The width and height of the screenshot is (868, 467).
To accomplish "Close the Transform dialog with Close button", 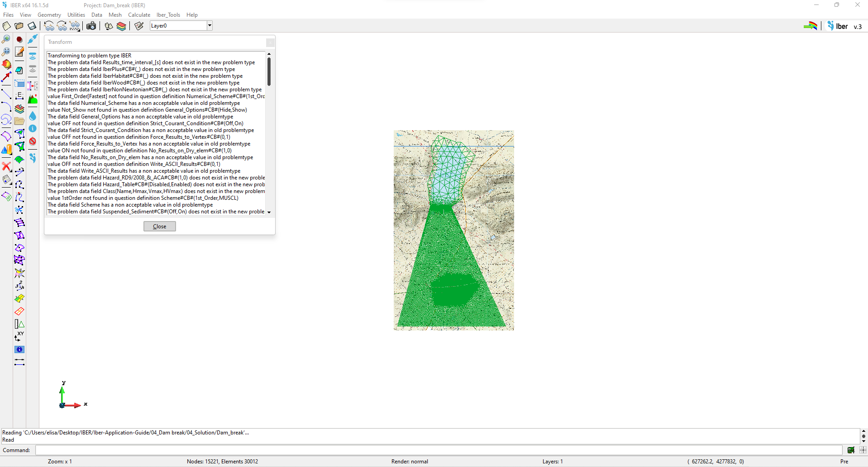I will tap(160, 226).
